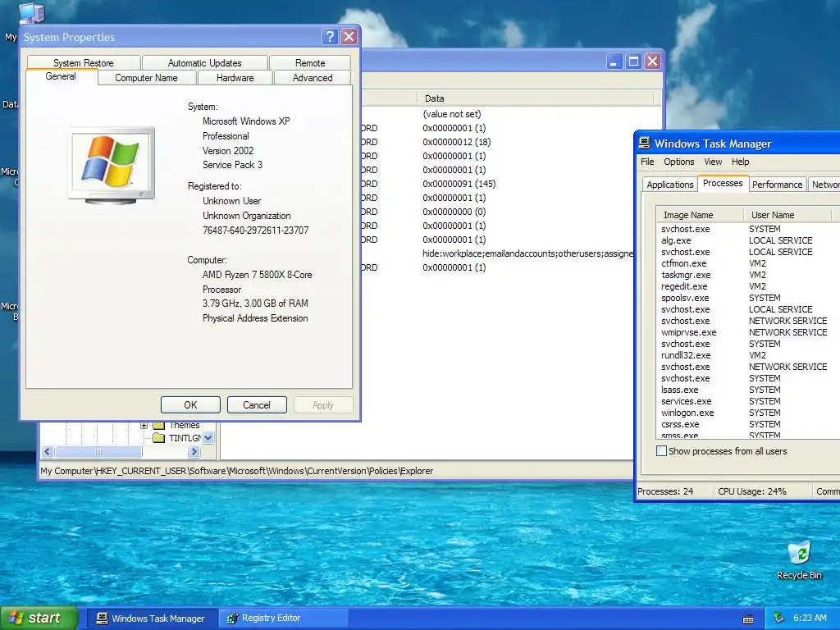Select the wmiprvse.exe process
This screenshot has height=630, width=840.
tap(688, 332)
